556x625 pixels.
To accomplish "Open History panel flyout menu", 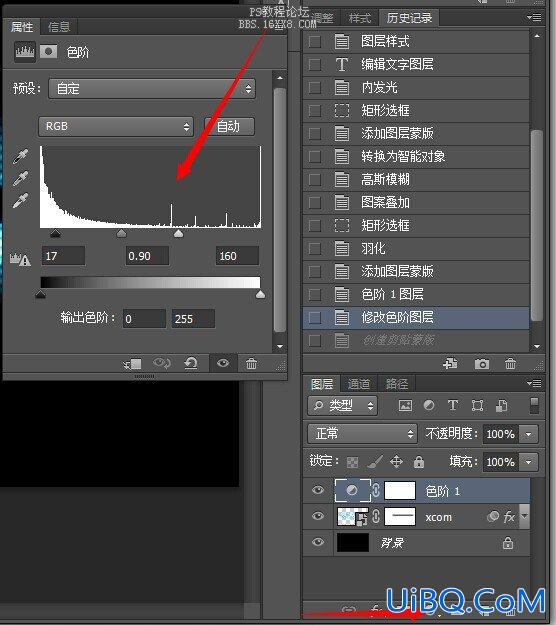I will coord(534,18).
